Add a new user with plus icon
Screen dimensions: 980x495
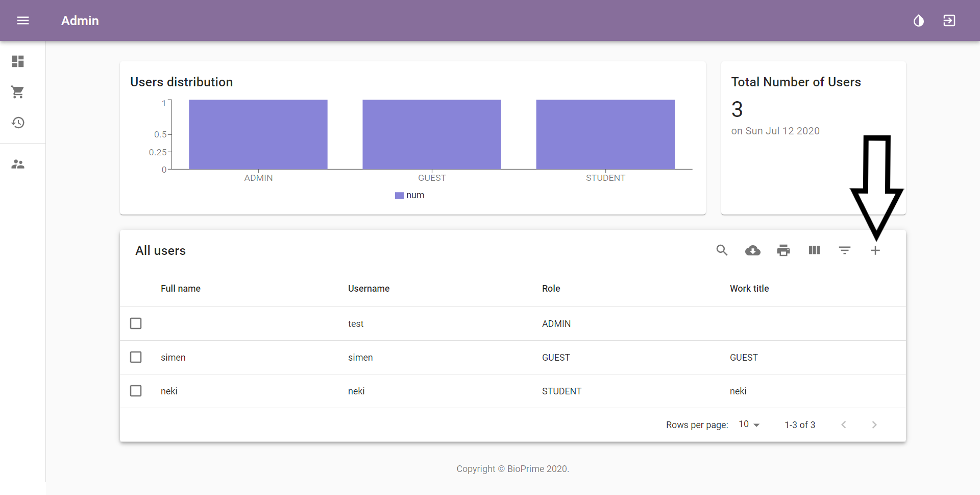tap(875, 250)
